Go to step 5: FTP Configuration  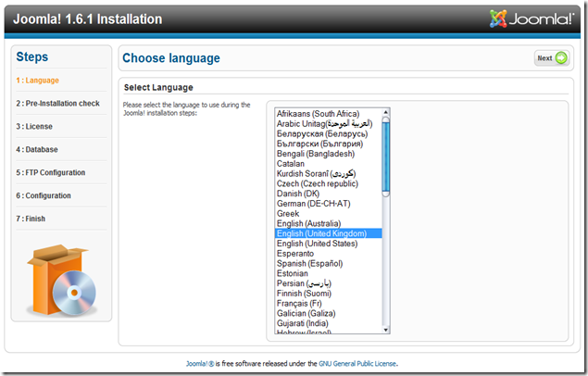[x=51, y=173]
